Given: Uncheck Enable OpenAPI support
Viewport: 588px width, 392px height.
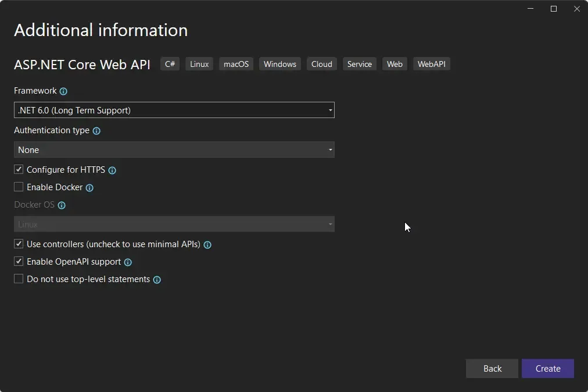Looking at the screenshot, I should pos(18,261).
